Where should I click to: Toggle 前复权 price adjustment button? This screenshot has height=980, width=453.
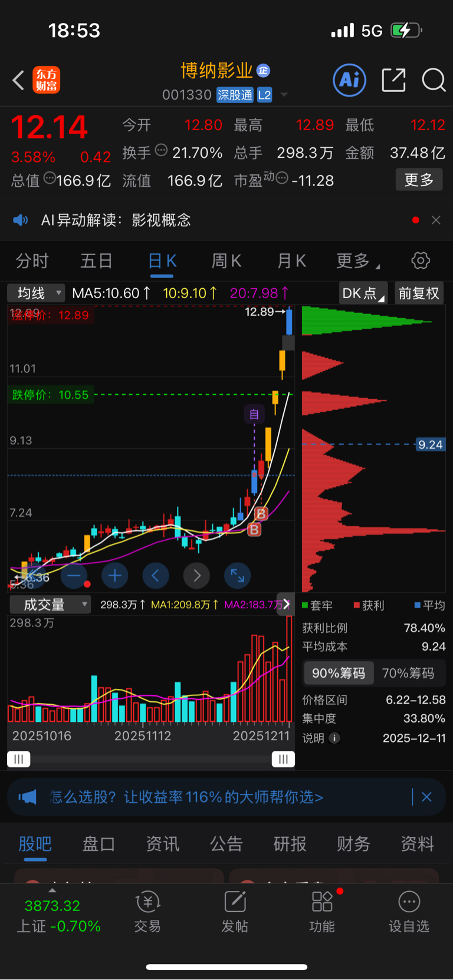419,293
